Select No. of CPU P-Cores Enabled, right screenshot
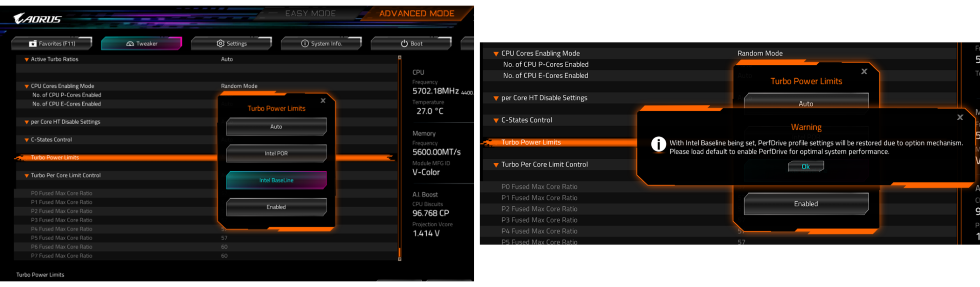Image resolution: width=980 pixels, height=287 pixels. point(545,64)
